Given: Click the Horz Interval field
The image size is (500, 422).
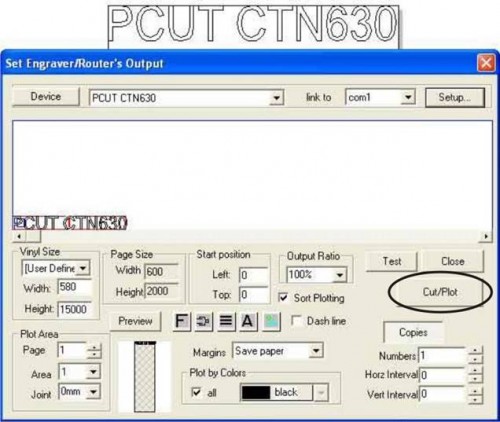Looking at the screenshot, I should tap(443, 375).
